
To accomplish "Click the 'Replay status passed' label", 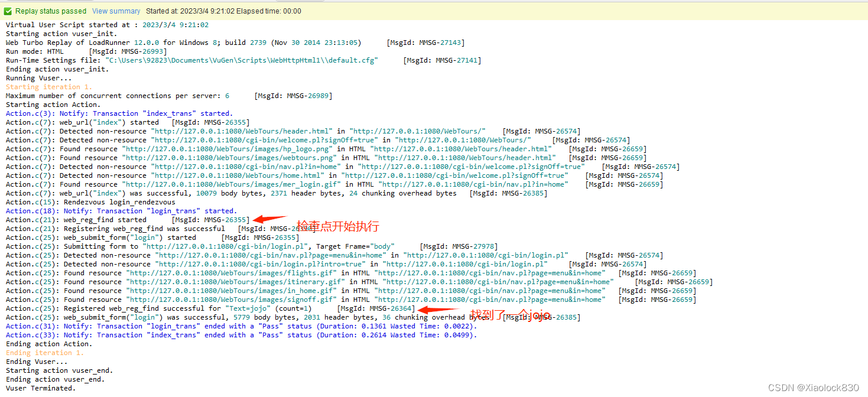I will click(x=51, y=11).
